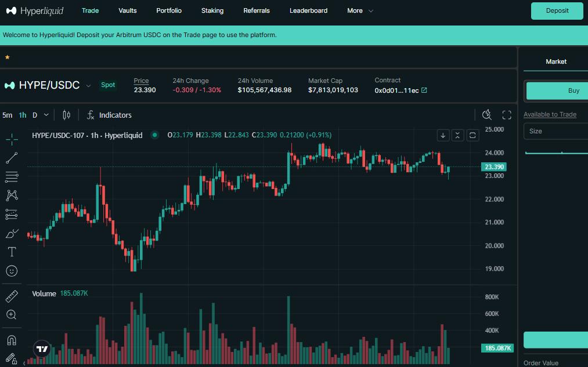This screenshot has height=367, width=588.
Task: Click the underlined Price label
Action: point(142,81)
